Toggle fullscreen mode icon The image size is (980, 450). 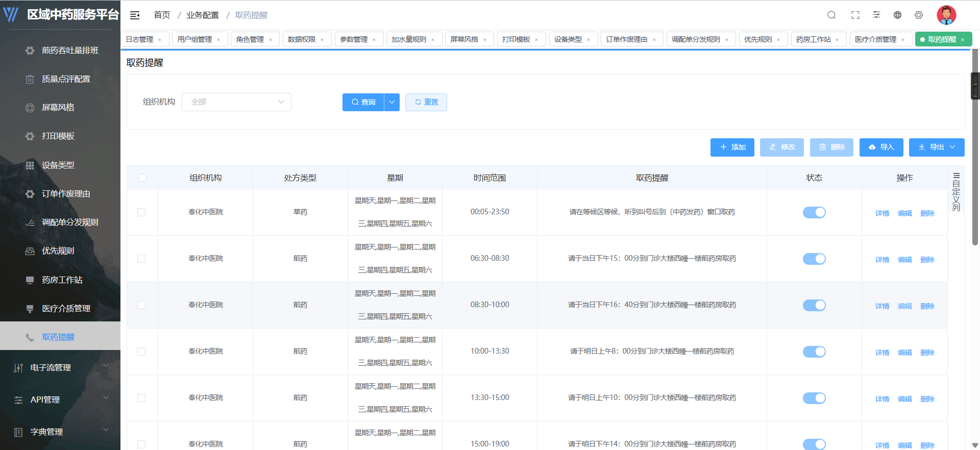(x=855, y=15)
